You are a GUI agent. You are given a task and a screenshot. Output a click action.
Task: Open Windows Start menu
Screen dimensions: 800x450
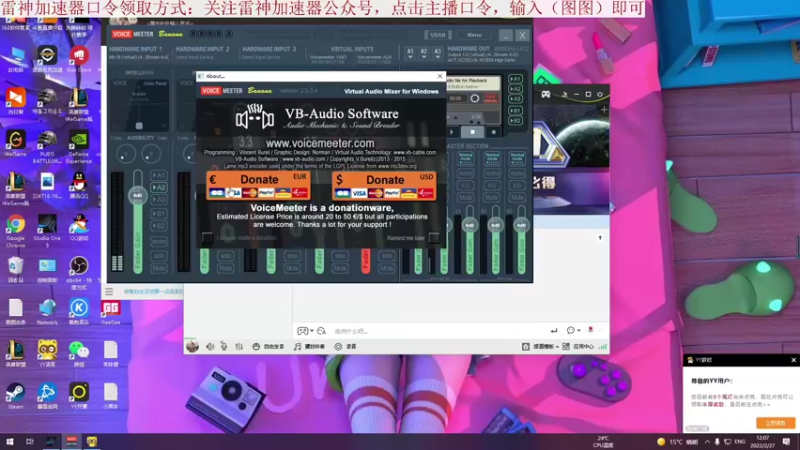[x=10, y=441]
